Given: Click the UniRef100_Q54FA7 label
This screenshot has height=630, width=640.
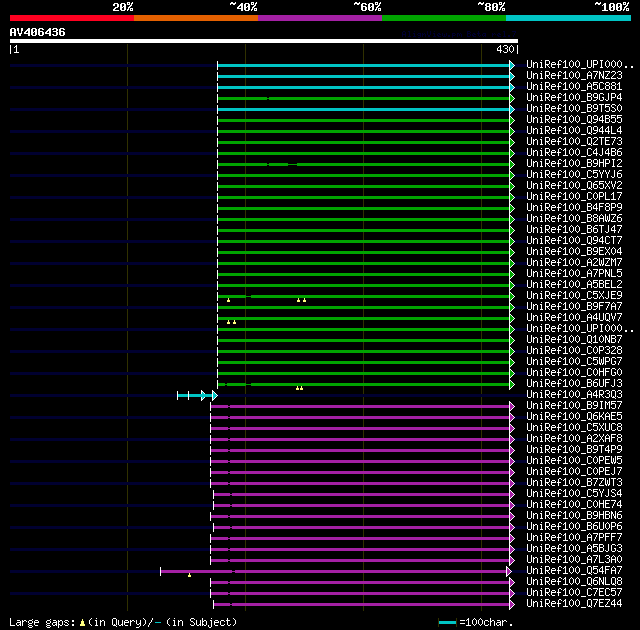Looking at the screenshot, I should [574, 571].
